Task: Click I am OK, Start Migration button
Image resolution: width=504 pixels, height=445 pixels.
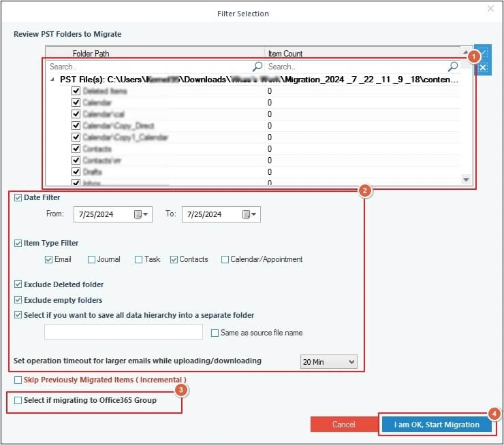Action: (437, 425)
